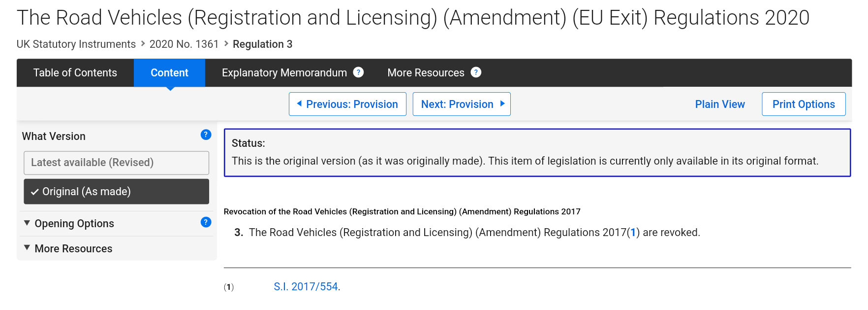Open the What Version help icon
Image resolution: width=868 pixels, height=310 pixels.
pos(206,135)
